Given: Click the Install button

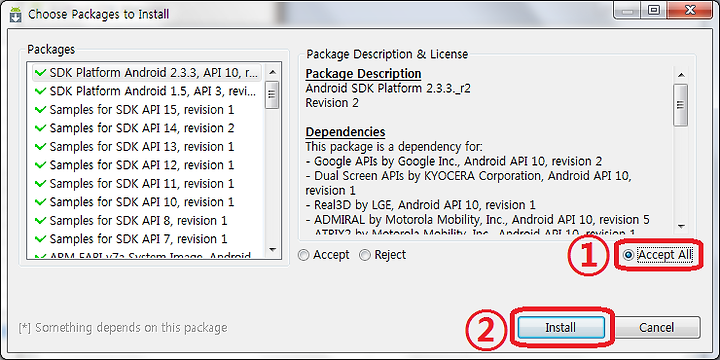Looking at the screenshot, I should tap(561, 328).
